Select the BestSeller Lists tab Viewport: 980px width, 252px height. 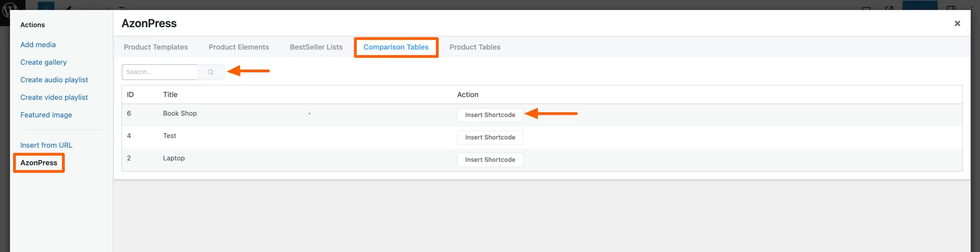[x=316, y=47]
